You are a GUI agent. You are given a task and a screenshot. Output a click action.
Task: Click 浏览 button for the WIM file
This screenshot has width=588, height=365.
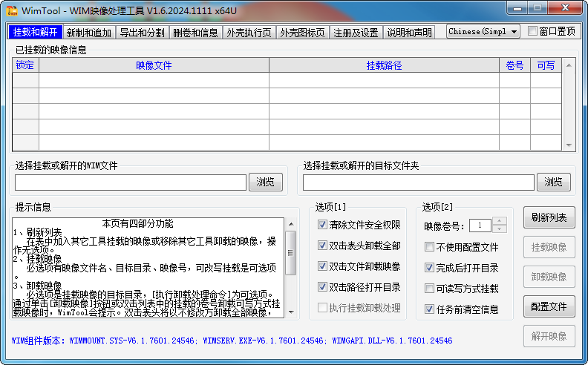click(266, 182)
